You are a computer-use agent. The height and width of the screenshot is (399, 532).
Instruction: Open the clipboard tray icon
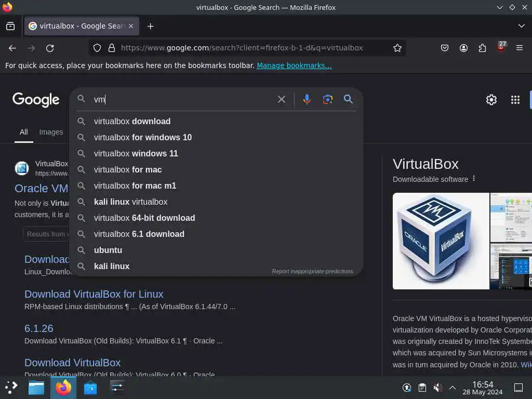[422, 388]
